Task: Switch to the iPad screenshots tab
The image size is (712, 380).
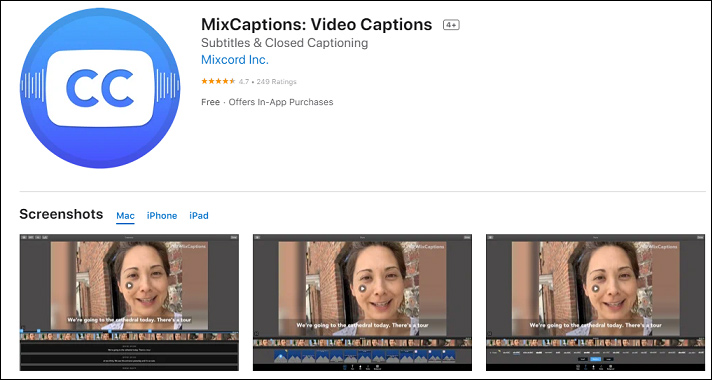Action: [199, 216]
